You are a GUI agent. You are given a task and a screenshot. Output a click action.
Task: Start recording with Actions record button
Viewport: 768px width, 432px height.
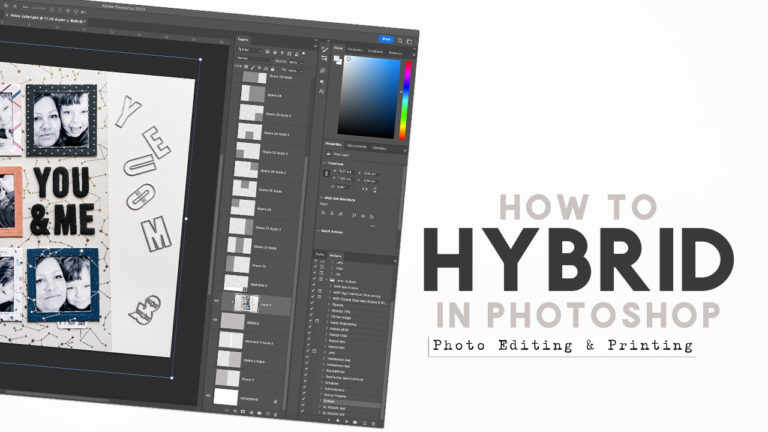tap(337, 420)
